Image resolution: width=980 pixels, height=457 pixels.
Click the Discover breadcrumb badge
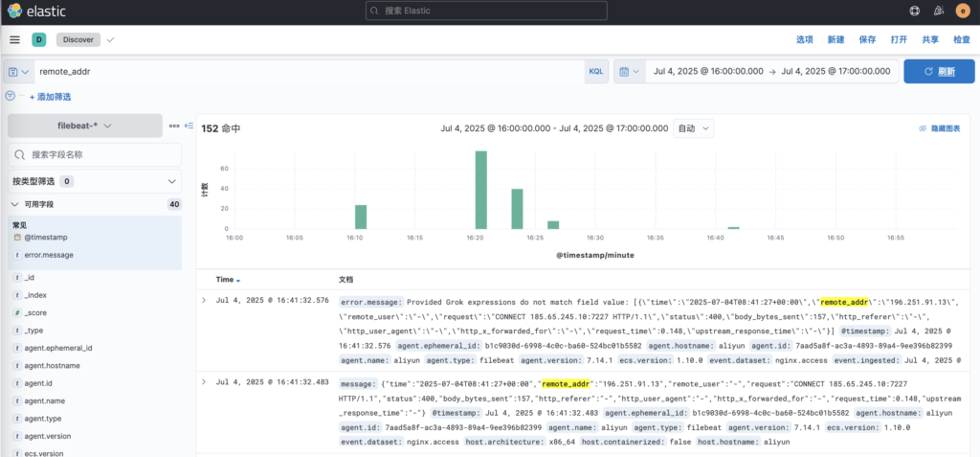tap(78, 39)
